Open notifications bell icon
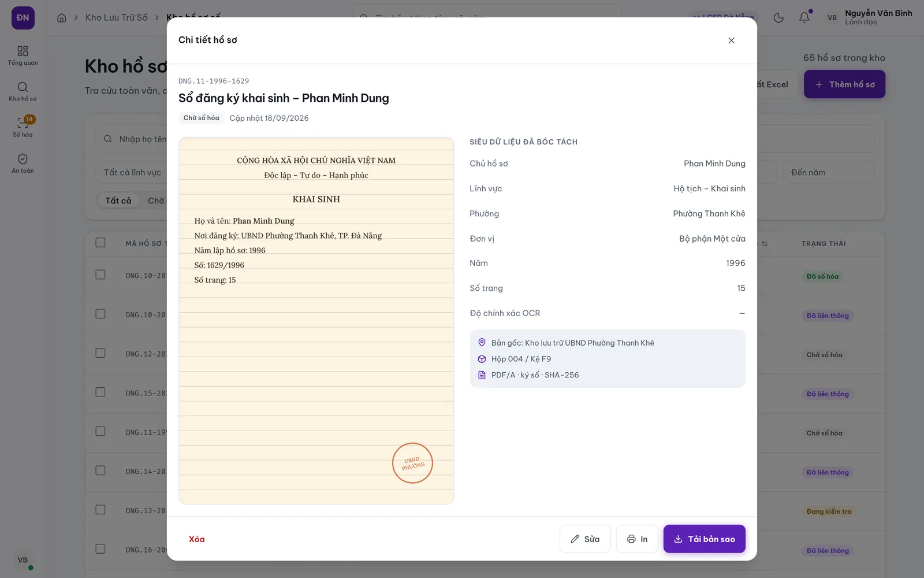The image size is (924, 578). tap(804, 17)
